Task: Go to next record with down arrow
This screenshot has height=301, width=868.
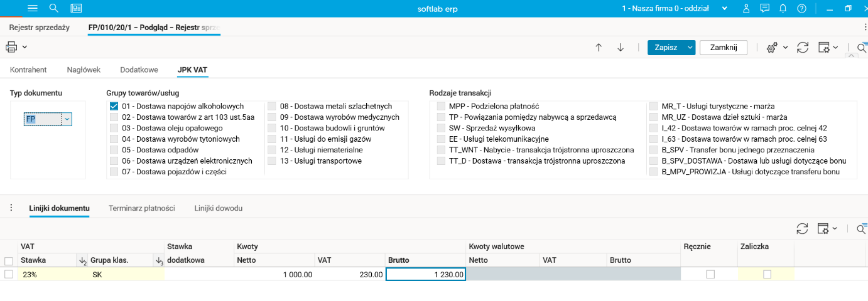Action: 621,48
